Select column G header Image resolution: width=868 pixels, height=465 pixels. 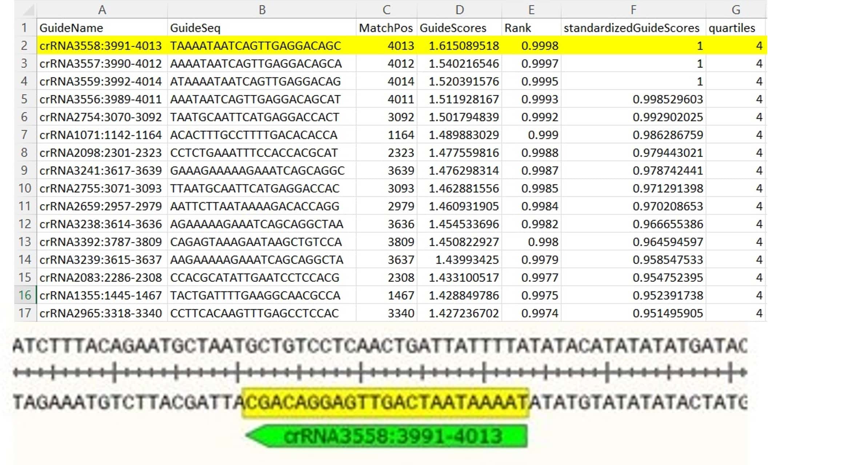736,9
